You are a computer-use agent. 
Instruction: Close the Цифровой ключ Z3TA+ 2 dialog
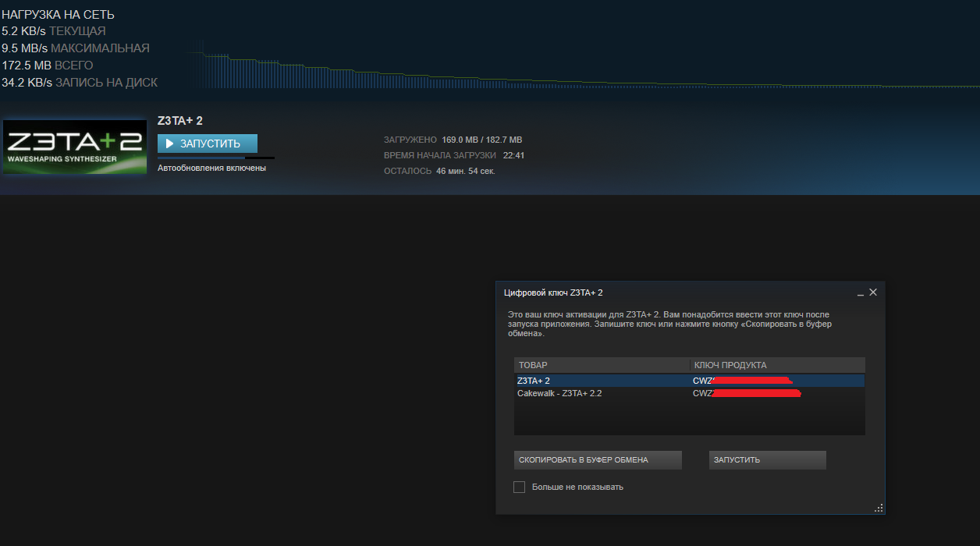point(873,292)
